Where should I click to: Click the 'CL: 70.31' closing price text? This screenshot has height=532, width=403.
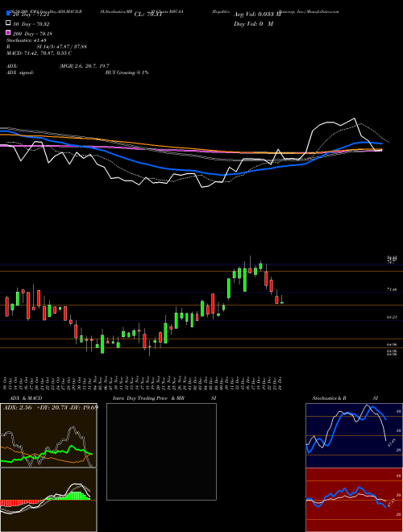point(150,15)
